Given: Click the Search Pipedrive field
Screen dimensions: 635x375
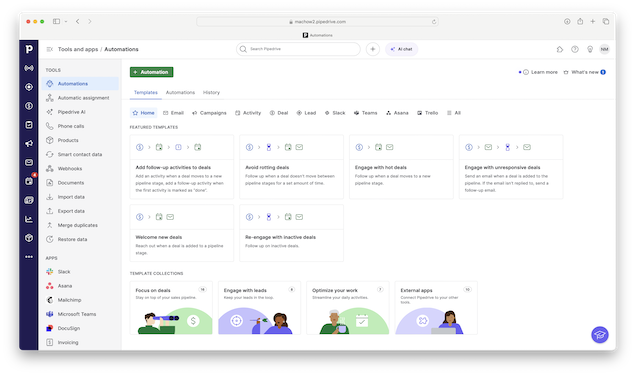Looking at the screenshot, I should 298,49.
